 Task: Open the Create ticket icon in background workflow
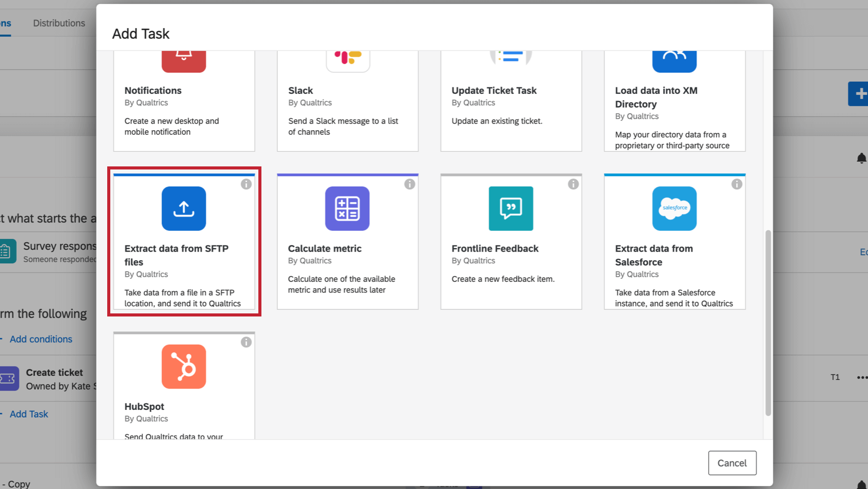coord(9,379)
